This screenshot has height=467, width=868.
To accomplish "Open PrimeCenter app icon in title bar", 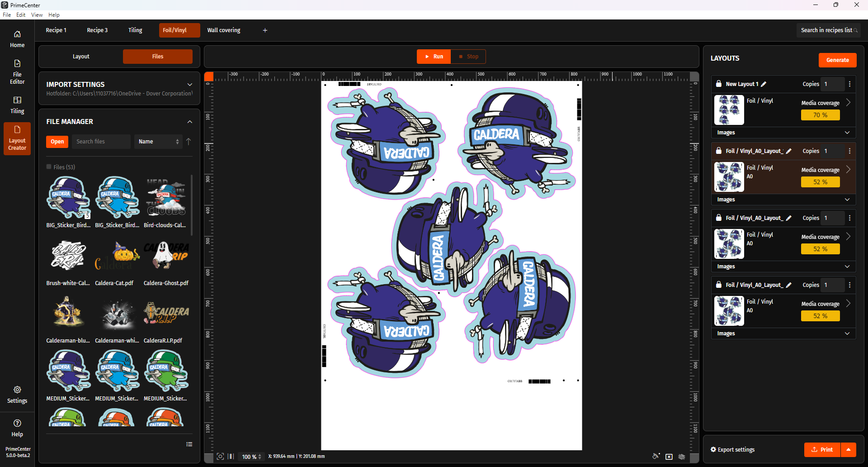I will point(5,5).
